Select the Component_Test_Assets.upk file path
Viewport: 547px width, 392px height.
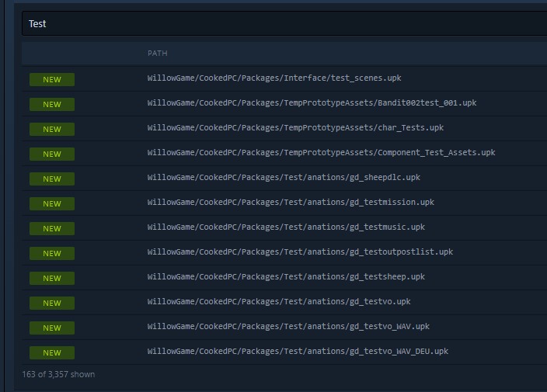321,153
